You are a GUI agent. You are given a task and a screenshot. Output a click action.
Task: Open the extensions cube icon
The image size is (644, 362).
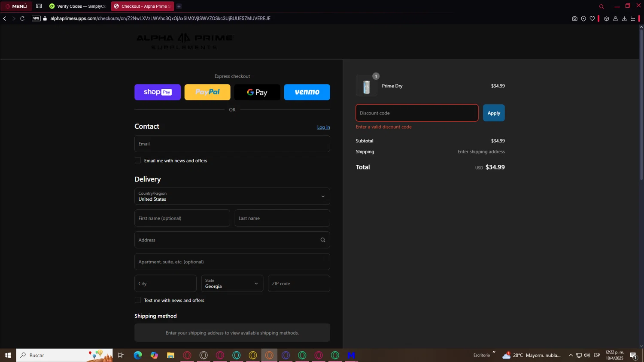coord(607,18)
